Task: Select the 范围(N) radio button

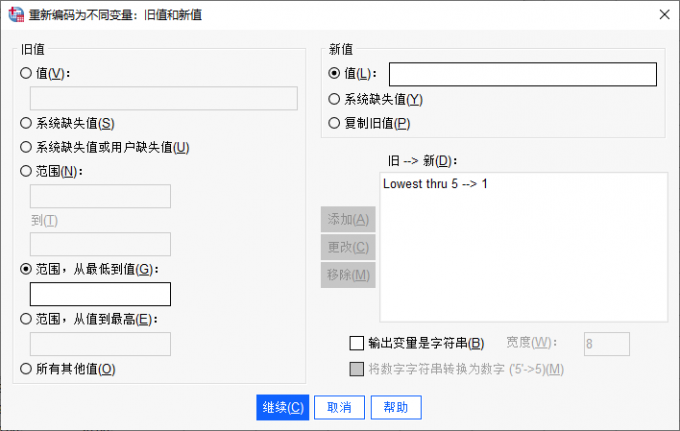Action: click(x=26, y=171)
